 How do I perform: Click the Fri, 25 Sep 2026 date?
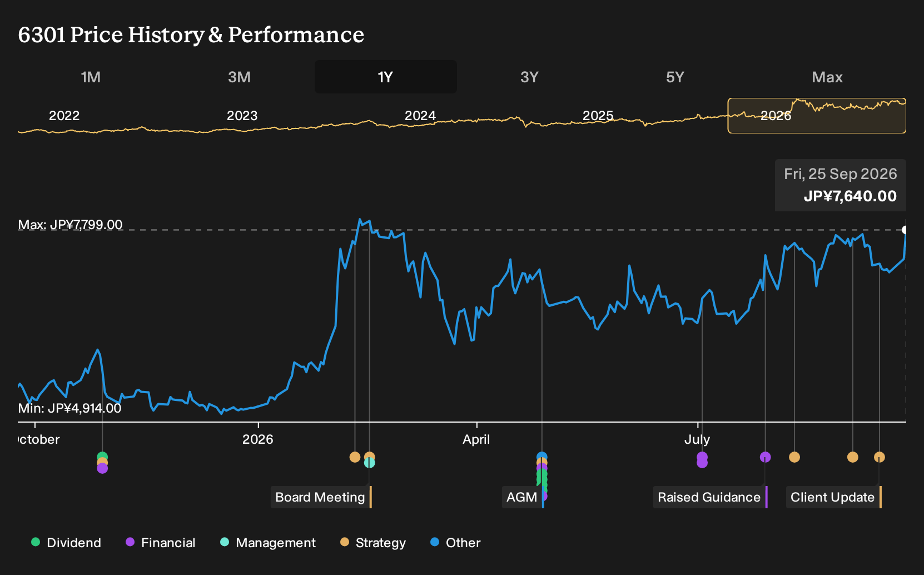[841, 174]
